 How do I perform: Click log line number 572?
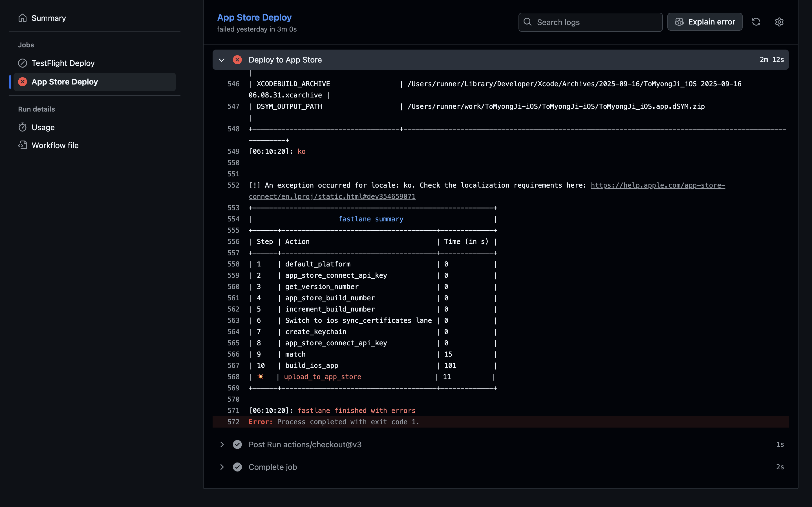pos(233,422)
